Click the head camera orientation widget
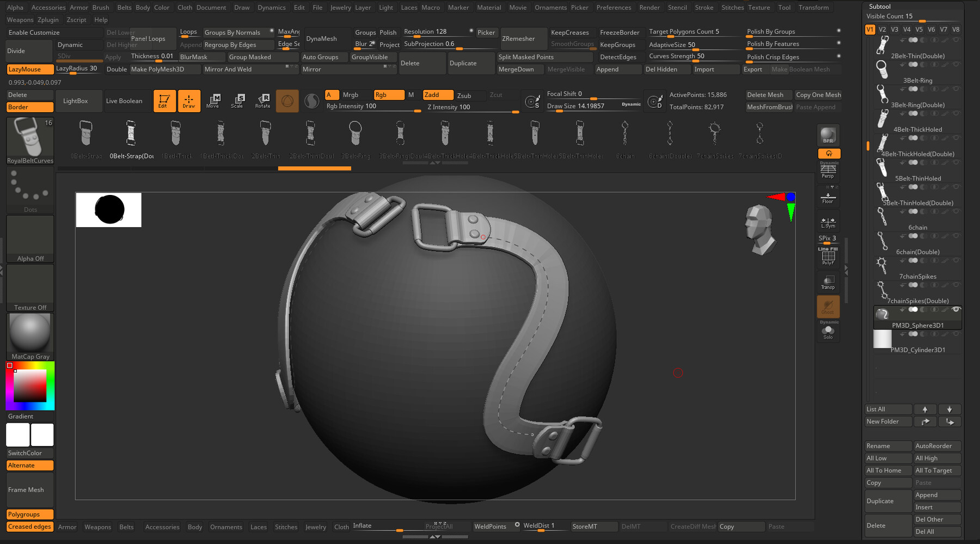Screen dimensions: 980x544 point(759,229)
